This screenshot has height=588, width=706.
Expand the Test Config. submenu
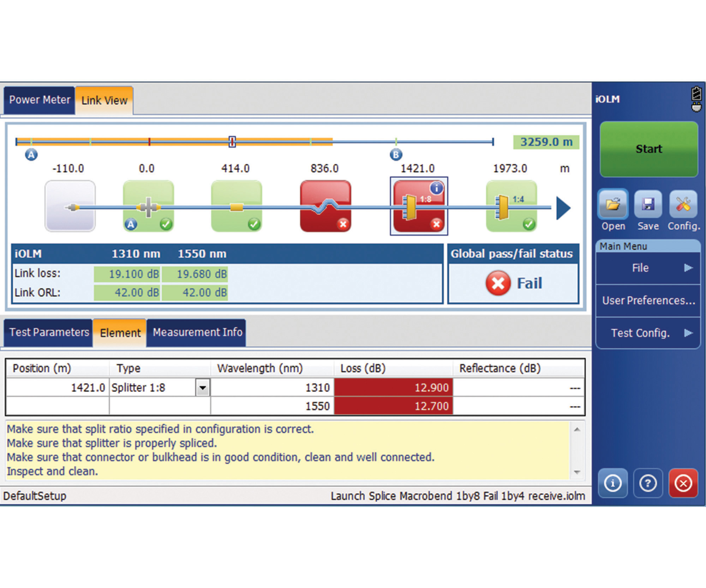(x=648, y=333)
